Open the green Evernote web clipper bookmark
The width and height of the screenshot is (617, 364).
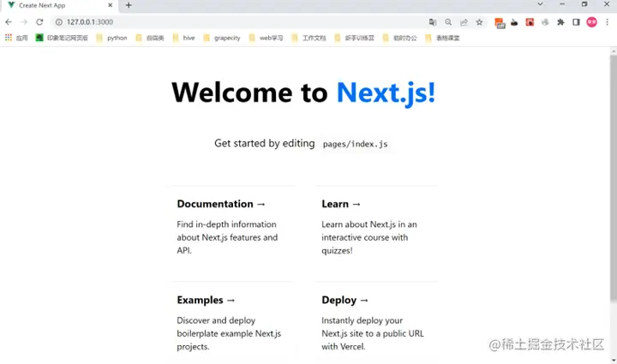[x=62, y=38]
